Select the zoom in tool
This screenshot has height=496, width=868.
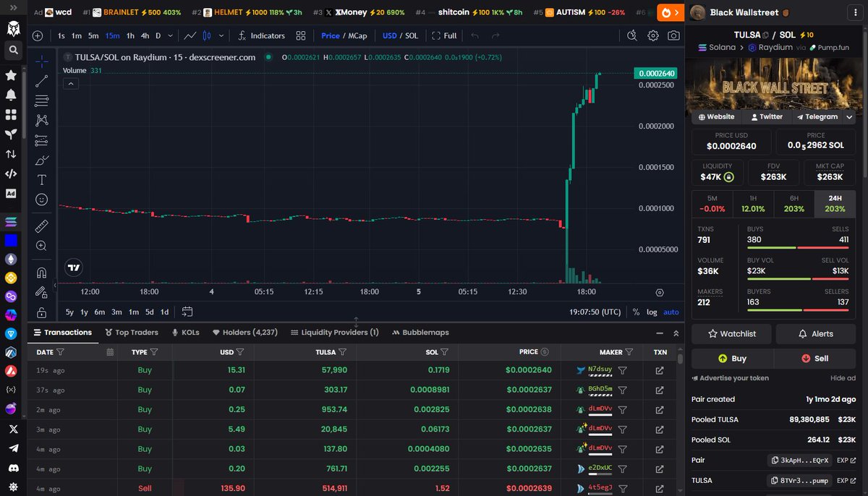42,246
